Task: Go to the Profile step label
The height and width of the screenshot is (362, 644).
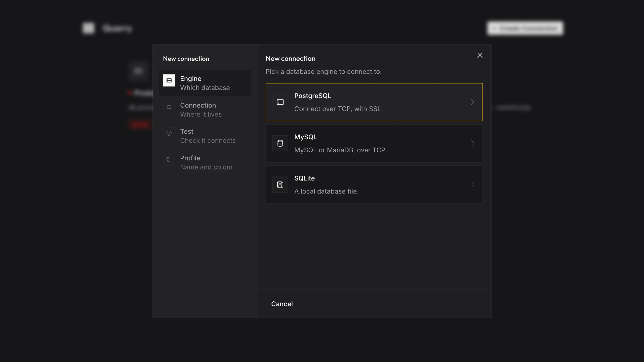Action: pos(190,158)
